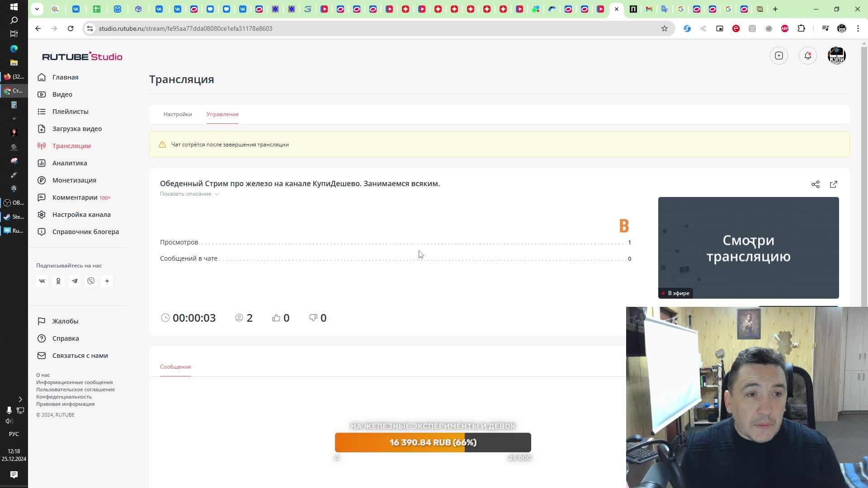868x488 pixels.
Task: Click the stream preview thumbnail
Action: [748, 248]
